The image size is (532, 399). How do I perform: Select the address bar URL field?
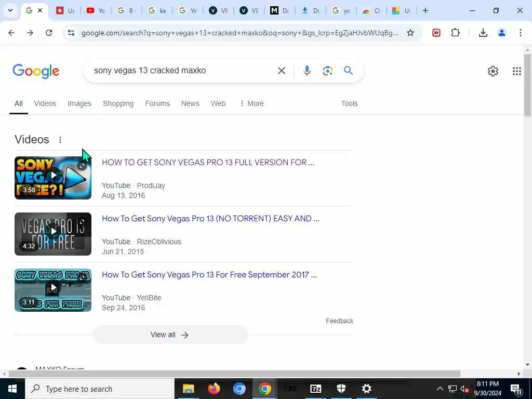tap(240, 33)
